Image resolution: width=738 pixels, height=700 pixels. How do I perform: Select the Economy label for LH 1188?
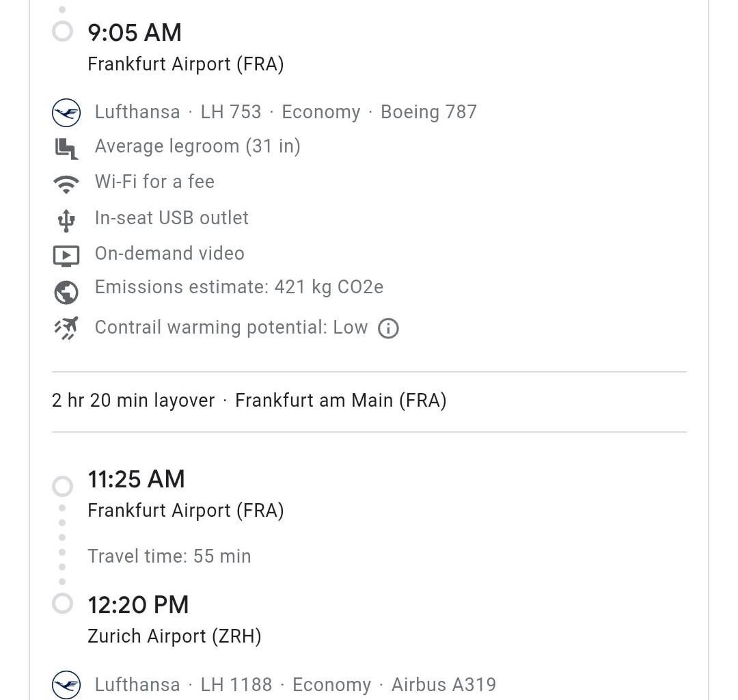(331, 685)
